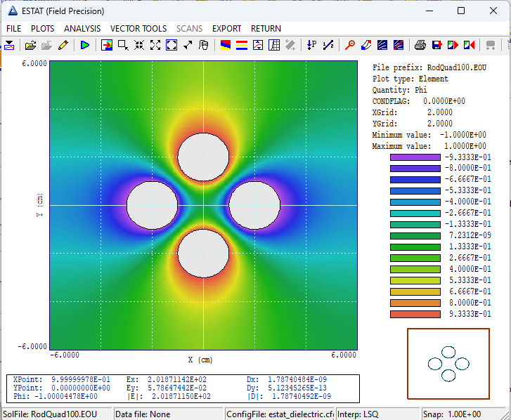Click the four-rod orientation thumbnail
The height and width of the screenshot is (420, 511).
(x=448, y=362)
